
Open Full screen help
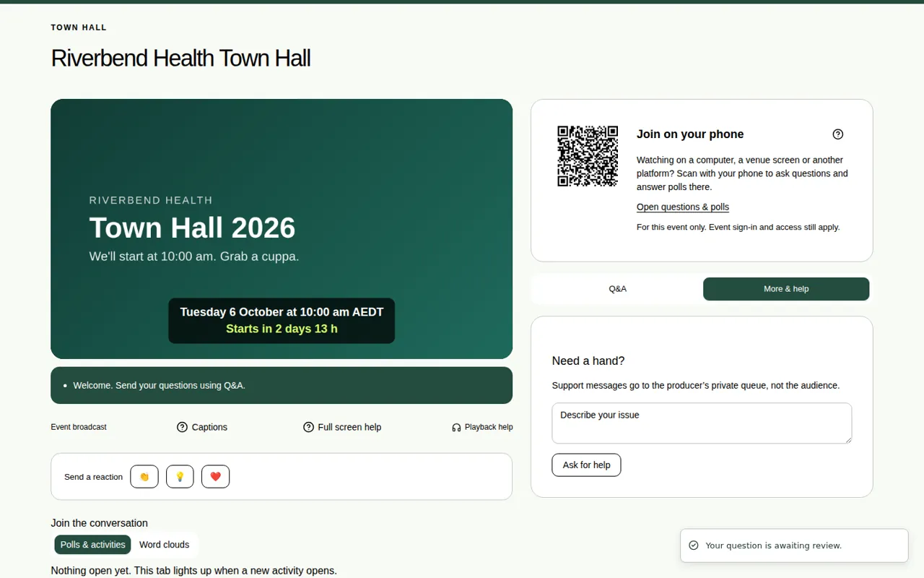[342, 427]
